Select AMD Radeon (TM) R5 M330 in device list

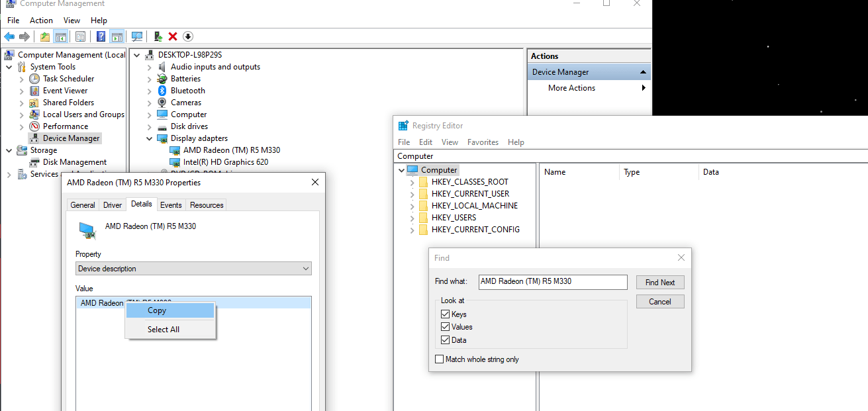231,150
